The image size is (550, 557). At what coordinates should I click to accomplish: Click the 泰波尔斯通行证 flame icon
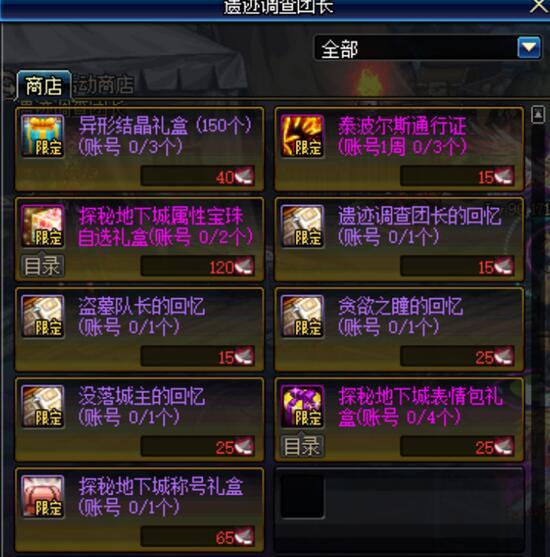click(x=302, y=136)
